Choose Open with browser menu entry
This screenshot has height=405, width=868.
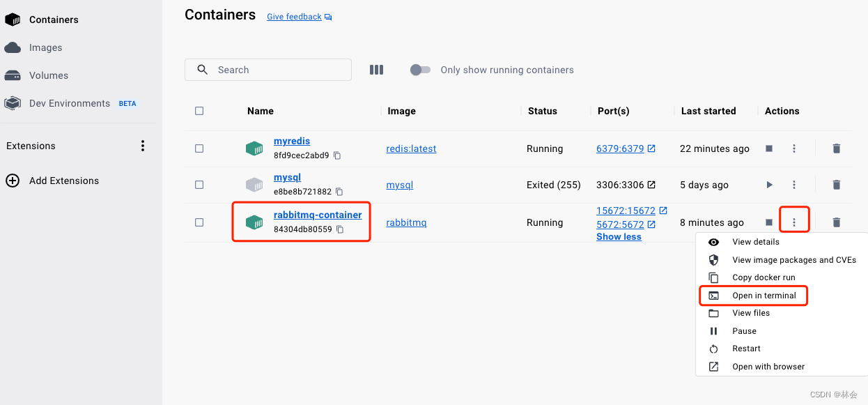782,367
